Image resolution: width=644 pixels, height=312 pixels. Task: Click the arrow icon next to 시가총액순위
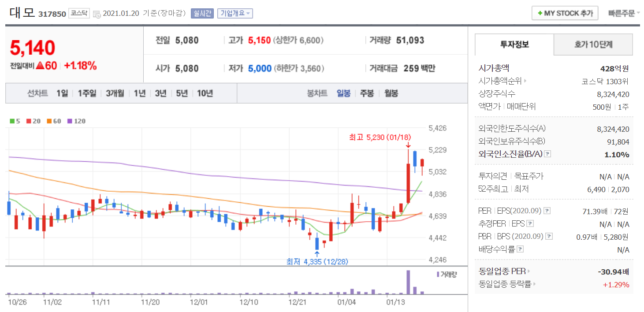525,81
